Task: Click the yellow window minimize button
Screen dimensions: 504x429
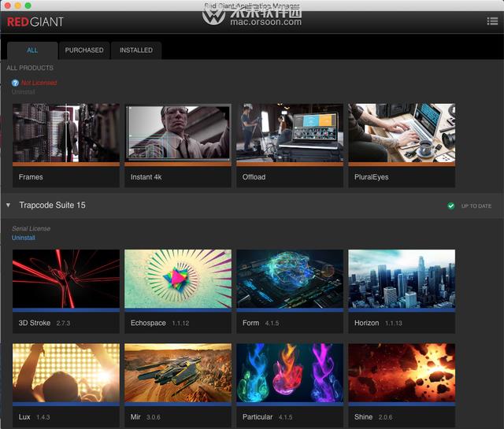Action: coord(18,6)
